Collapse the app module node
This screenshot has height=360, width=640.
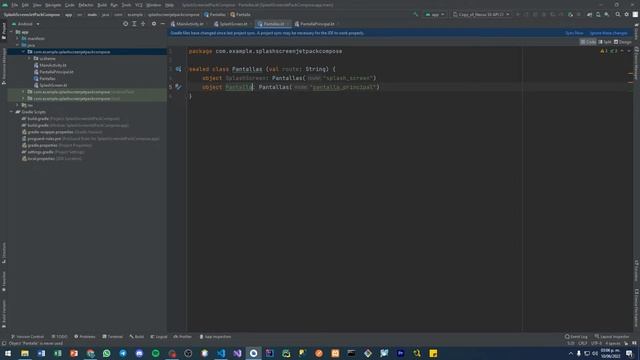[12, 32]
